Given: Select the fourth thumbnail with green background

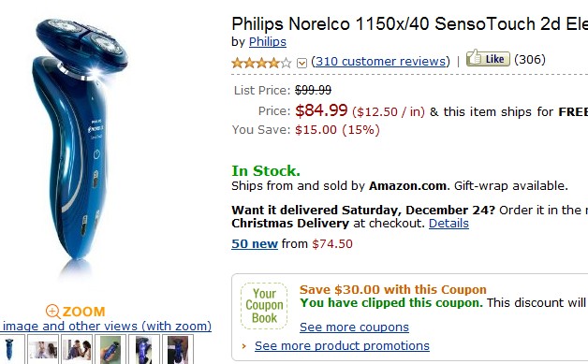Looking at the screenshot, I should (x=110, y=349).
